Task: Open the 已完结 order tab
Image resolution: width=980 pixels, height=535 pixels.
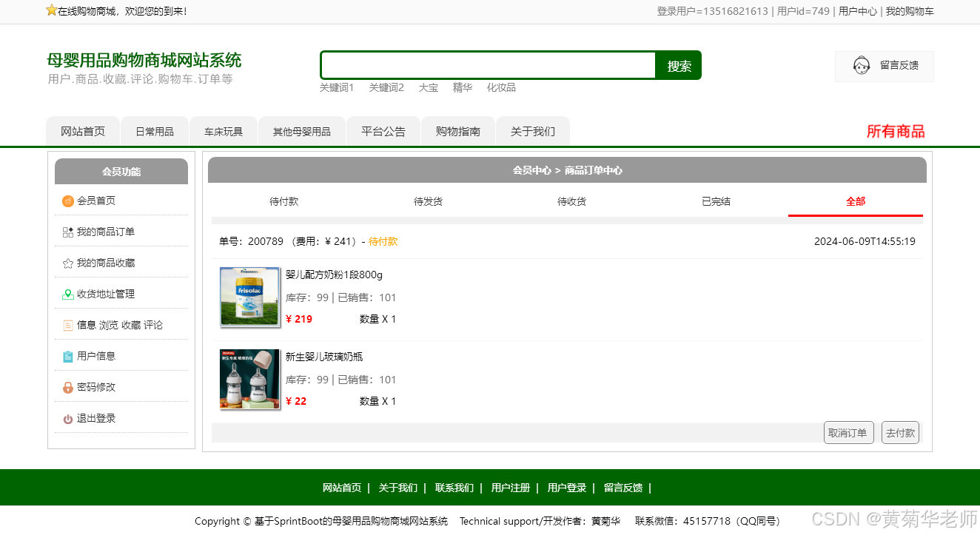Action: point(716,201)
